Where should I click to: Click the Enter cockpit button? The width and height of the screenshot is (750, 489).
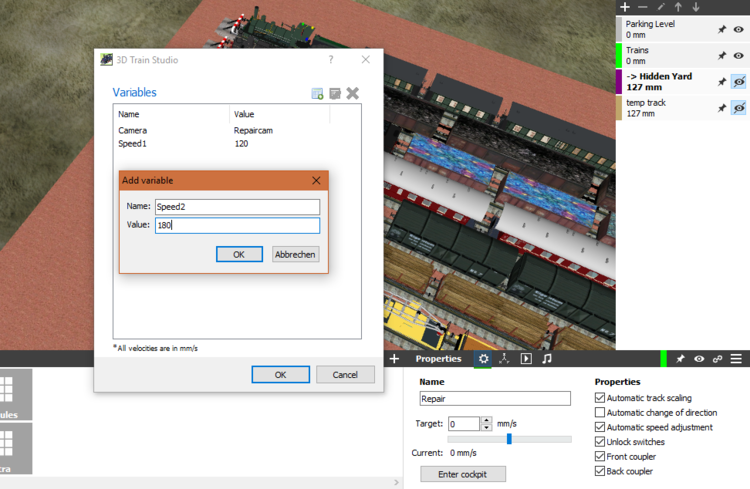pos(463,474)
